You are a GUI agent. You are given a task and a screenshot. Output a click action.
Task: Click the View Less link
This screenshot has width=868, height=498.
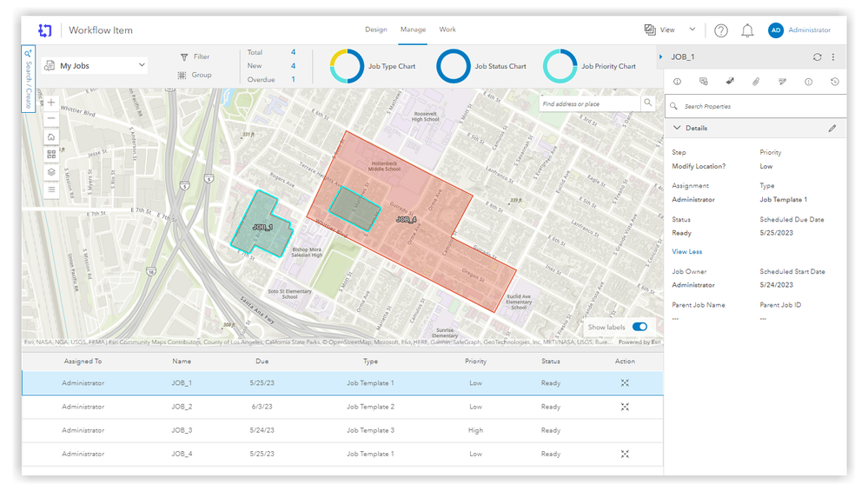pos(687,251)
